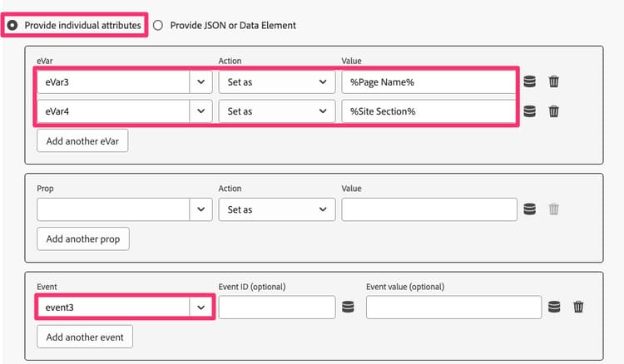The image size is (624, 364).
Task: Open data element picker for eVar3 value
Action: pos(529,81)
